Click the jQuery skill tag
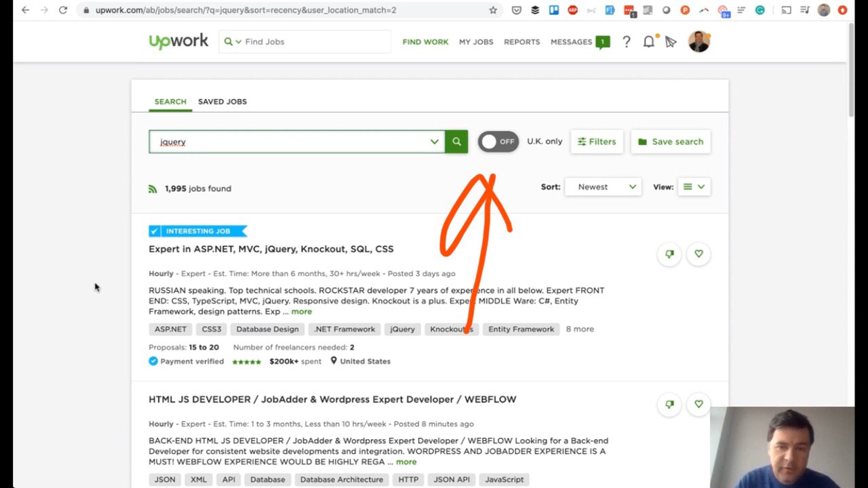The height and width of the screenshot is (488, 868). click(x=402, y=329)
